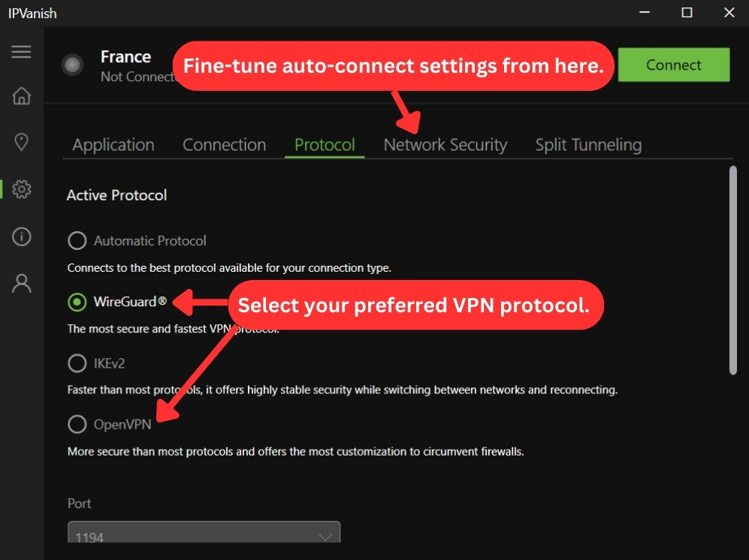This screenshot has height=560, width=749.
Task: Click the settings vertical scrollbar
Action: [733, 270]
